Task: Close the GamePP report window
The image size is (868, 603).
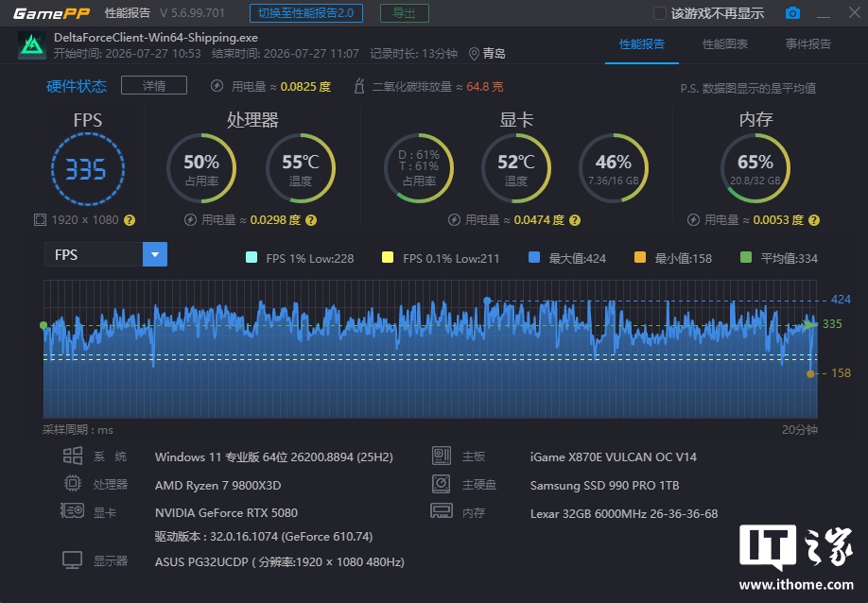Action: [854, 12]
